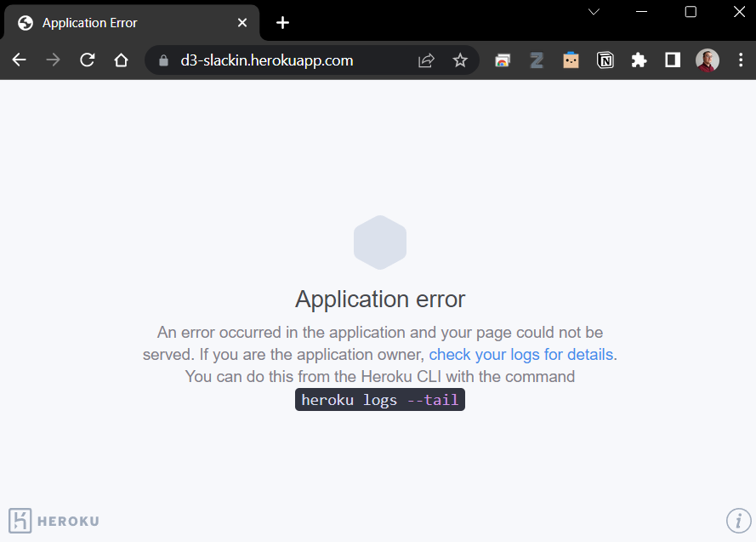This screenshot has width=756, height=542.
Task: Open the Zotero connector extension
Action: pos(537,60)
